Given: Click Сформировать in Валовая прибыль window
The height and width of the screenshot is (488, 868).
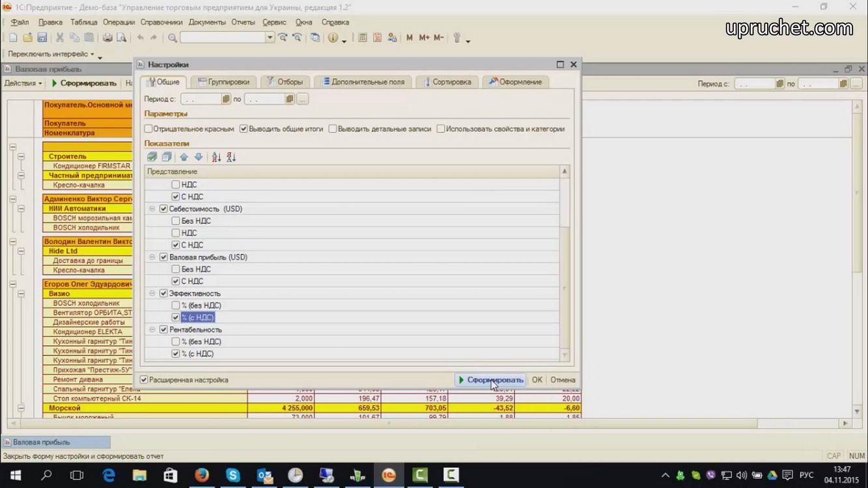Looking at the screenshot, I should coord(83,83).
